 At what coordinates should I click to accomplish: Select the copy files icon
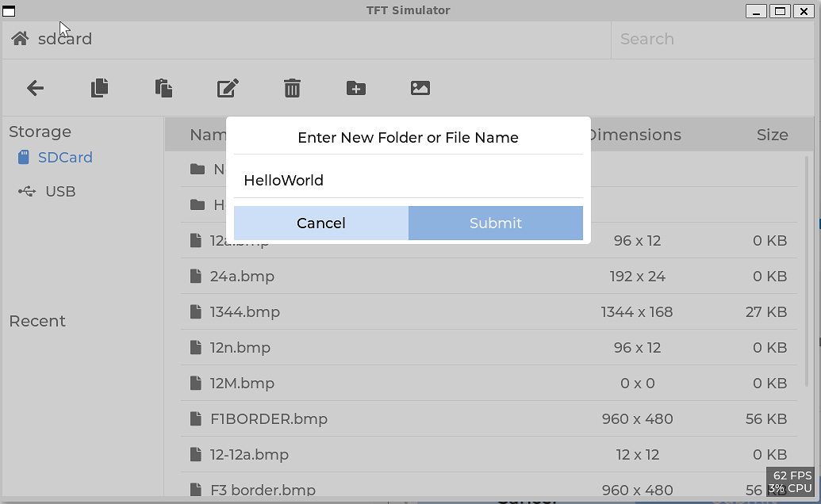tap(99, 88)
